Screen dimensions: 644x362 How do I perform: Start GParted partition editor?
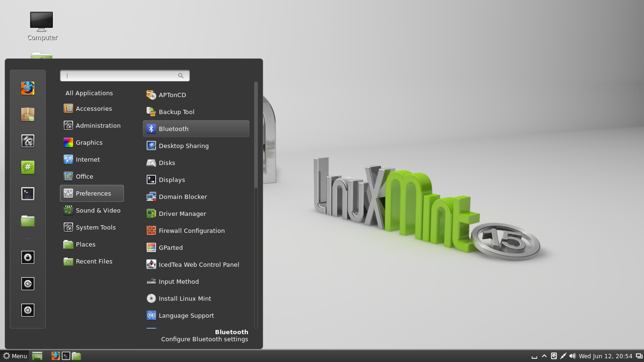coord(196,247)
